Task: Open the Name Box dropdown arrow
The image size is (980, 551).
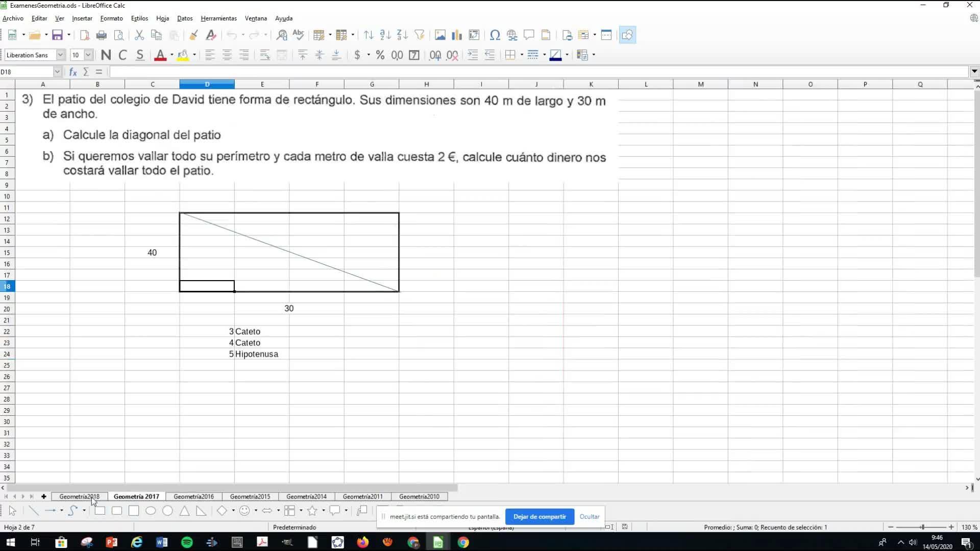Action: (x=57, y=72)
